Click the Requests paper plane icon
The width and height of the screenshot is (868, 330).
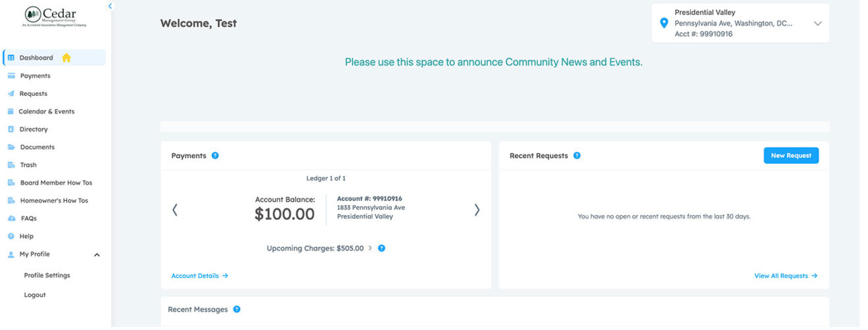click(11, 93)
